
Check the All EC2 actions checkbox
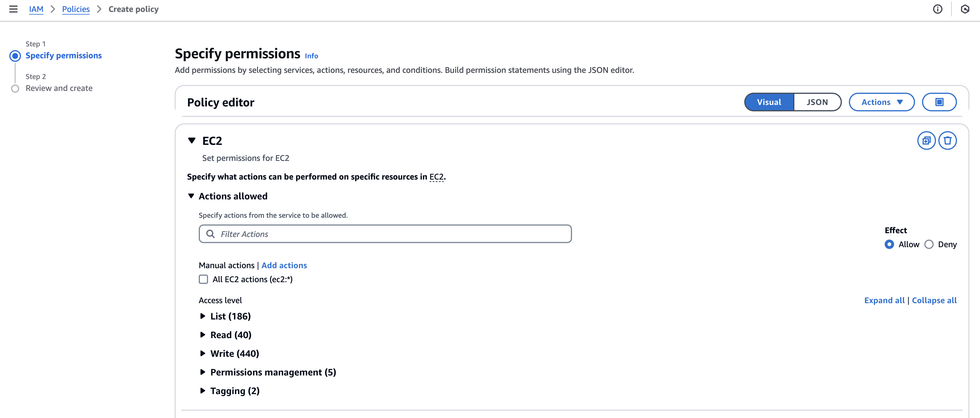(x=203, y=280)
